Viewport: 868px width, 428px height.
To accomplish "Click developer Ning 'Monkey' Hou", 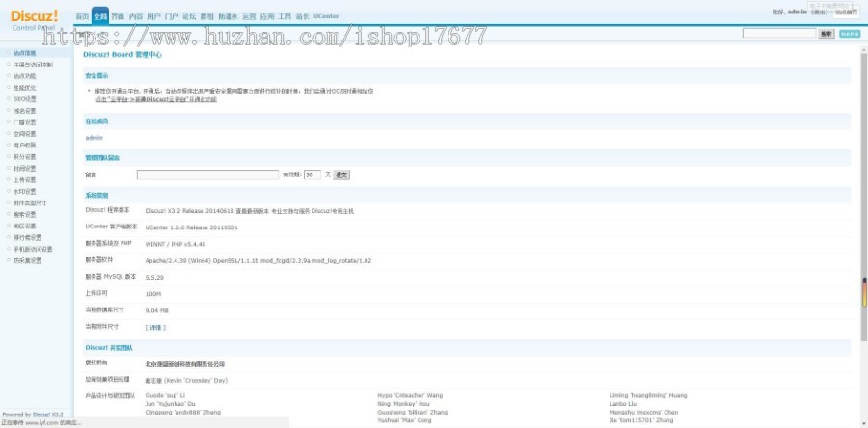I will tap(403, 404).
